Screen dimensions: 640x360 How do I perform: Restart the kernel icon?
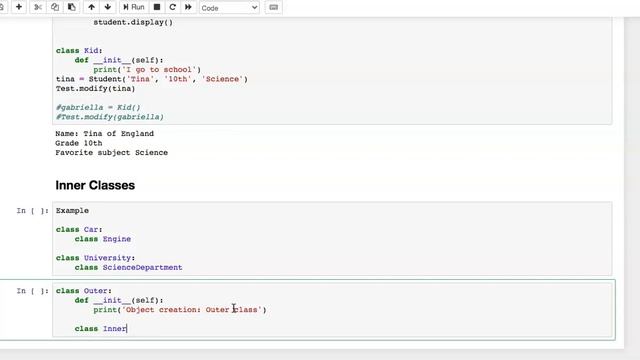coord(172,7)
